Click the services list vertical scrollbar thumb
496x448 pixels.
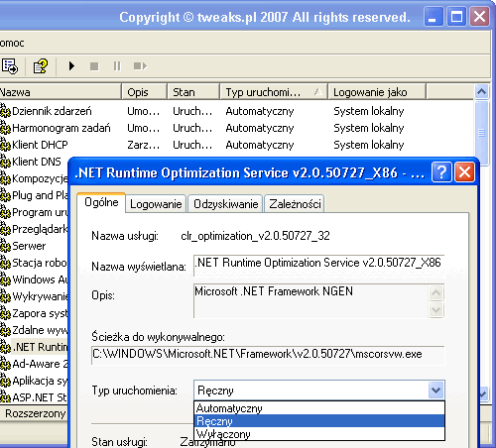(481, 133)
